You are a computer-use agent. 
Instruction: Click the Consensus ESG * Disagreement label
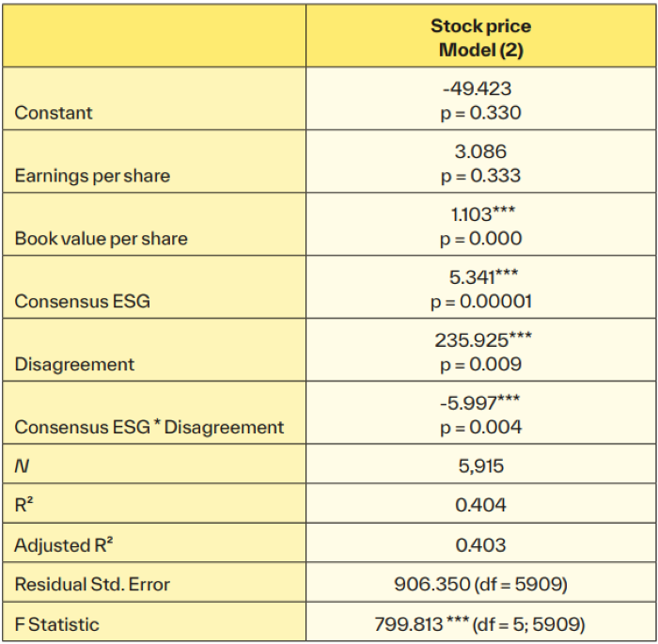pos(149,428)
